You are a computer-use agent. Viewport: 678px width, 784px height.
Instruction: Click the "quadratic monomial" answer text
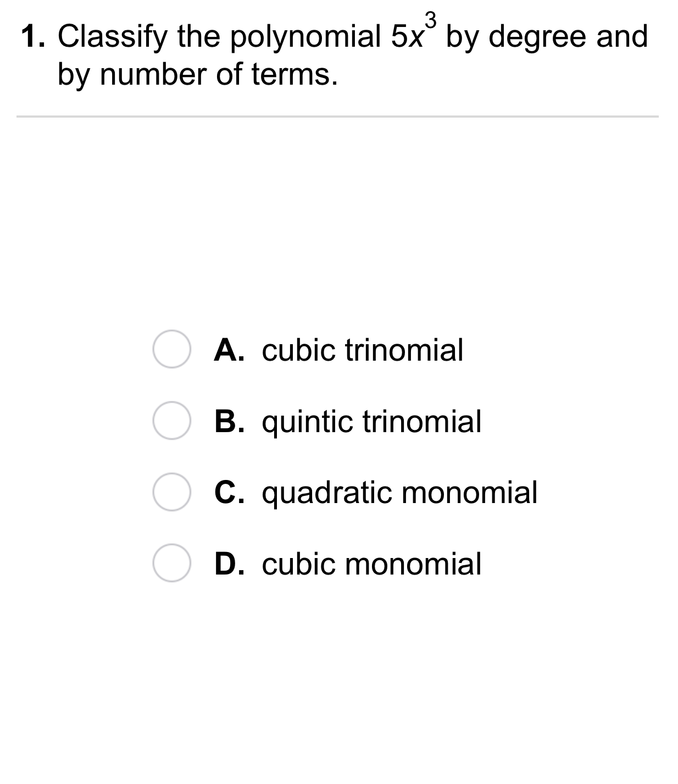point(399,492)
